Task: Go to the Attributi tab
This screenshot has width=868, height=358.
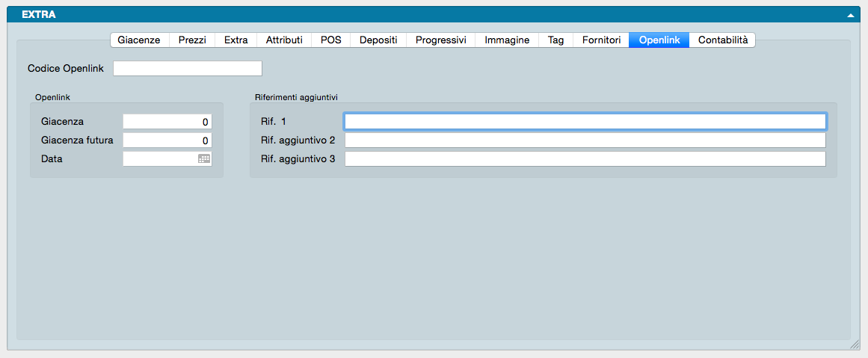Action: point(284,40)
